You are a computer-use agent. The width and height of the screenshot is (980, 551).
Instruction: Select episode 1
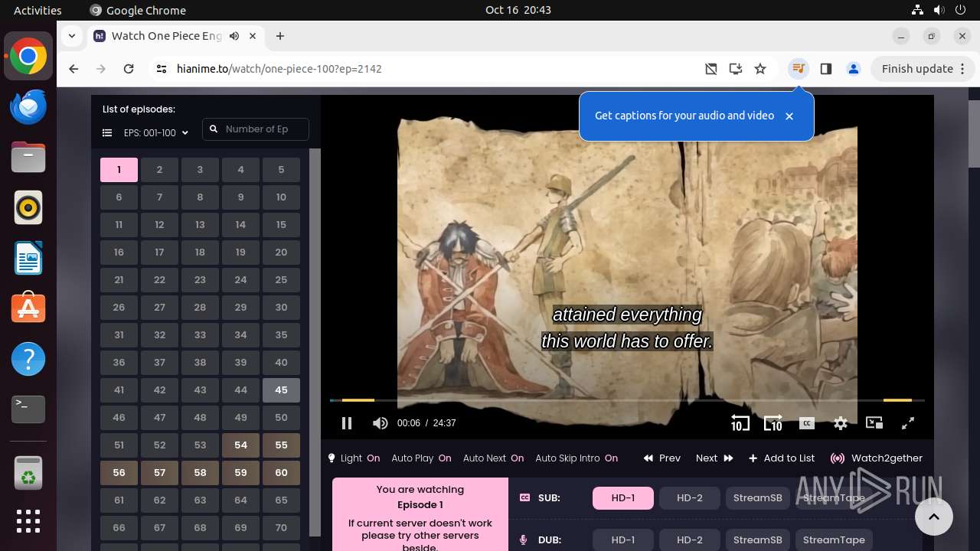pos(119,170)
